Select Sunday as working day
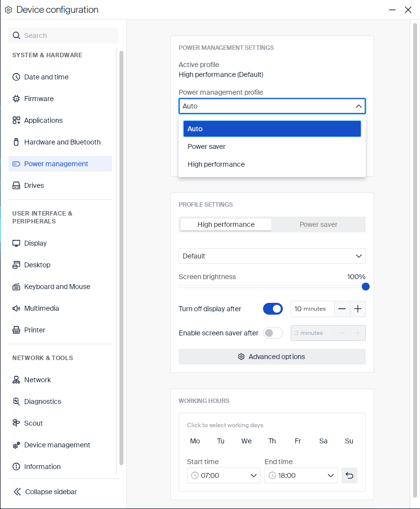The image size is (420, 509). click(x=349, y=441)
